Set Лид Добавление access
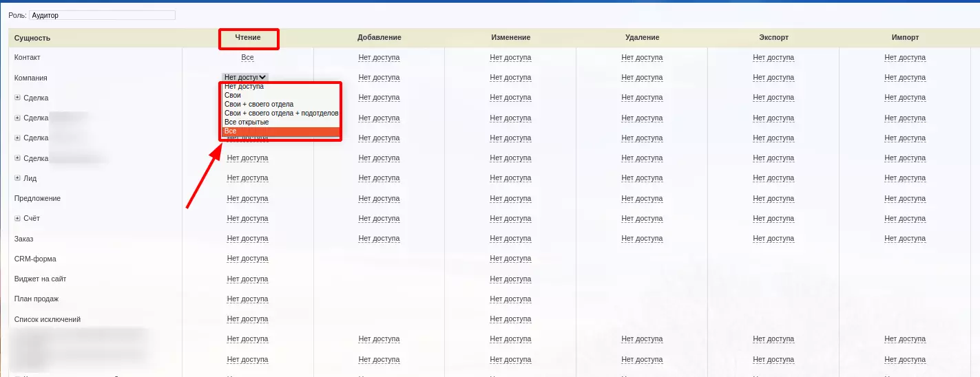980x377 pixels. (379, 178)
